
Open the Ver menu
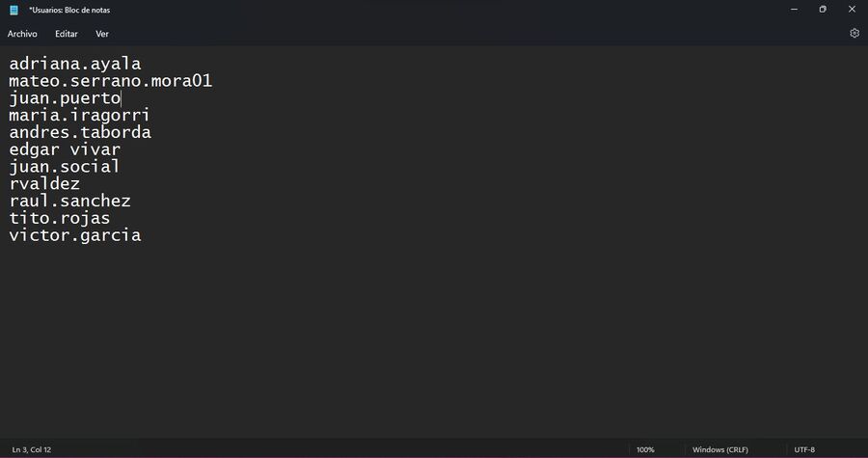click(x=102, y=34)
